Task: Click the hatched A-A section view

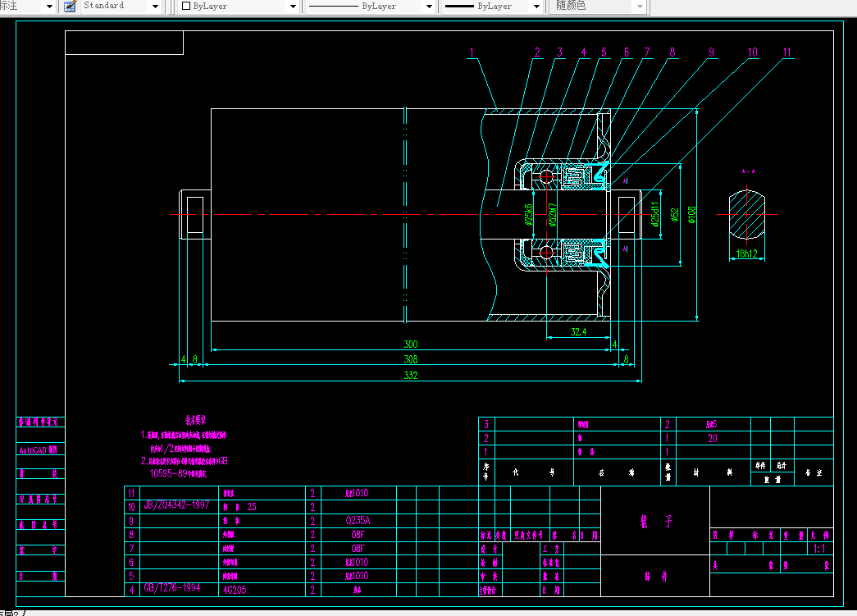Action: 746,215
